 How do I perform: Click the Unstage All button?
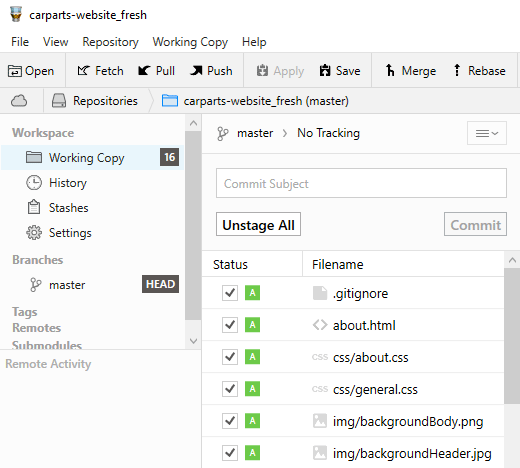click(x=258, y=224)
